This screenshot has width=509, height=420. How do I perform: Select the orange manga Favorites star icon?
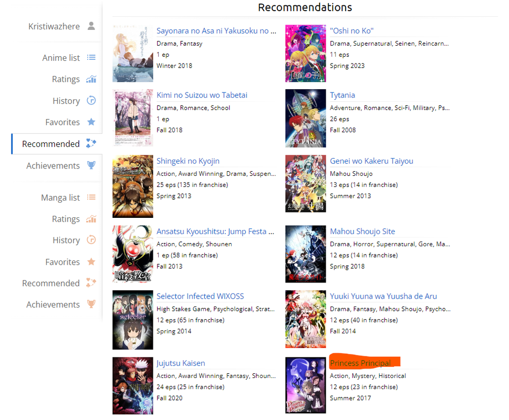pos(91,261)
